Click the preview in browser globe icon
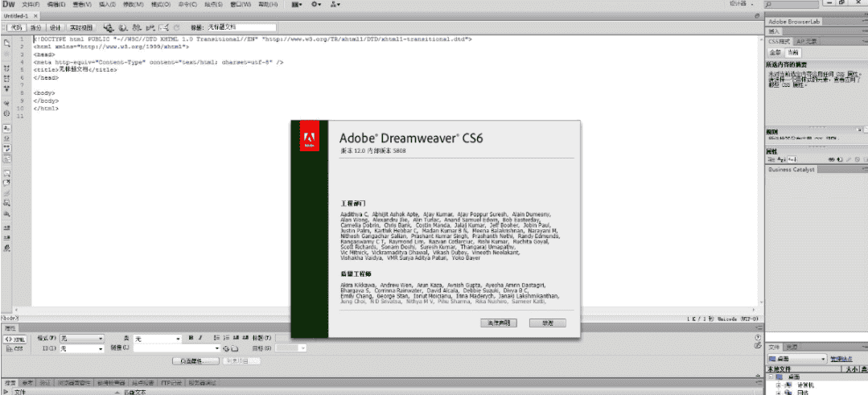 [122, 27]
